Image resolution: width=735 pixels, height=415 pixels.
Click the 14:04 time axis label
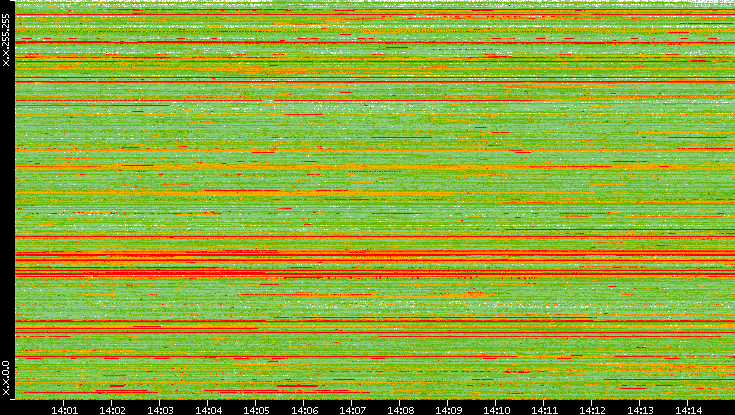coord(208,411)
